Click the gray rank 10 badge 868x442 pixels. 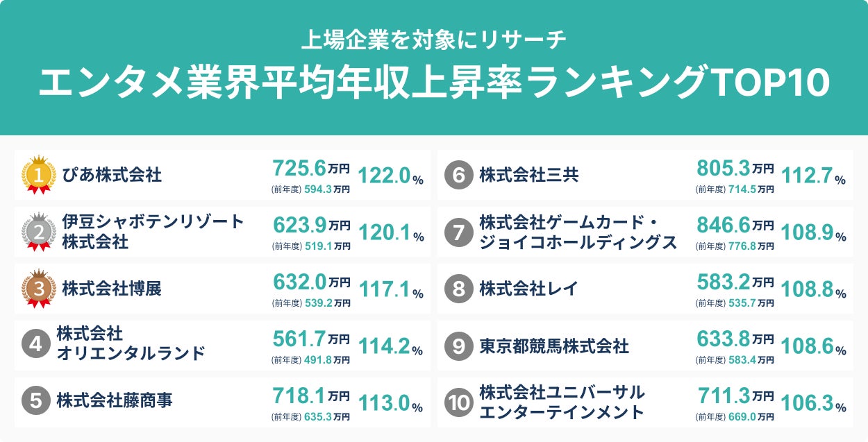[459, 402]
